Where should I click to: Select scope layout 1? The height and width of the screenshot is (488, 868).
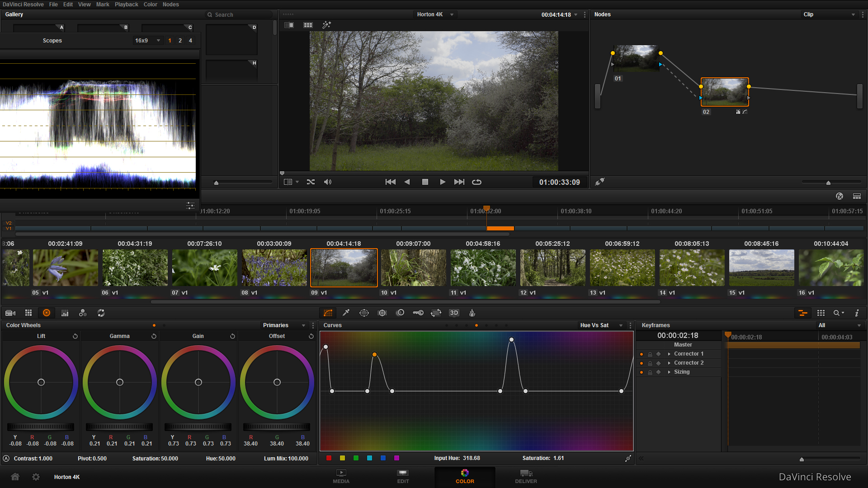point(170,41)
